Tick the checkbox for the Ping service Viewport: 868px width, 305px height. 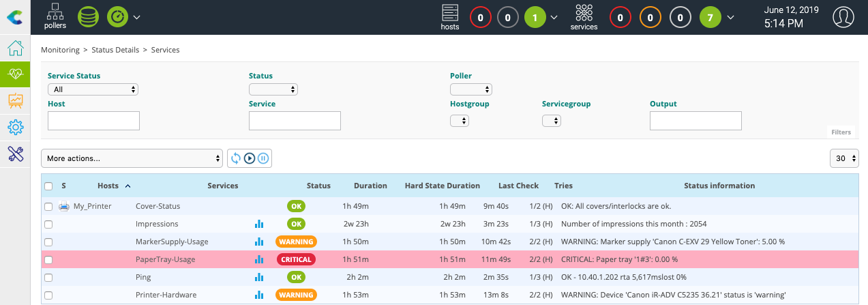(48, 278)
